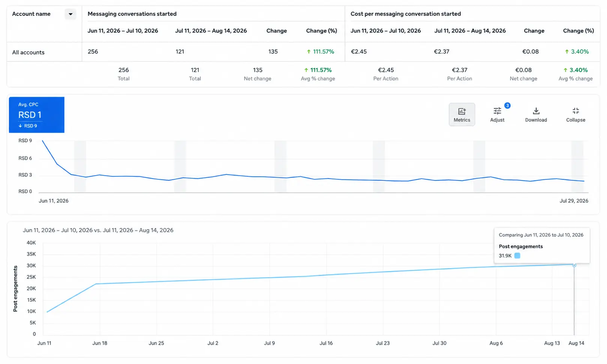Image resolution: width=607 pixels, height=364 pixels.
Task: Click the Messaging conversations started header
Action: [132, 14]
